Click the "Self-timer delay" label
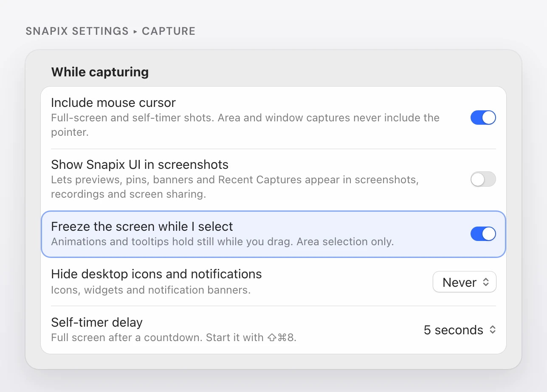 (97, 322)
